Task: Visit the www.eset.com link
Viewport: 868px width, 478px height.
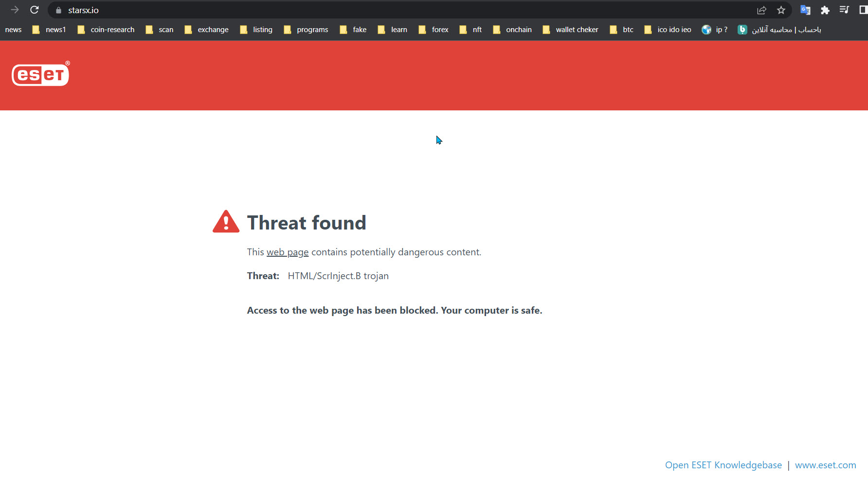Action: coord(826,465)
